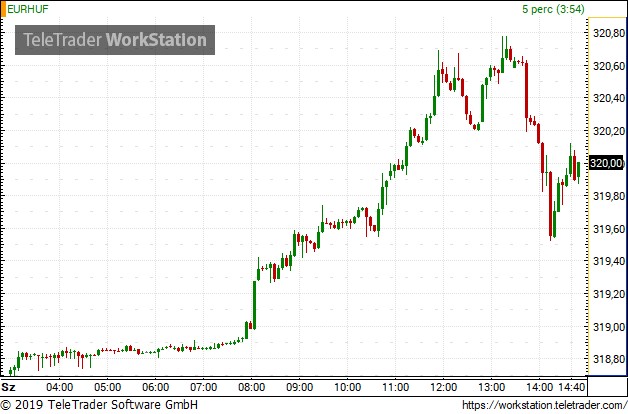Click the 2019 TeleTrader Software GmbH copyright text
The image size is (628, 414).
[x=99, y=404]
